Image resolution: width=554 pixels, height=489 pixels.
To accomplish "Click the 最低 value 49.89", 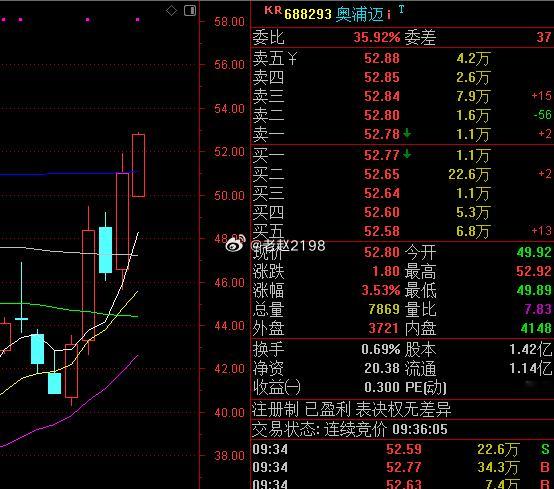I will 534,290.
